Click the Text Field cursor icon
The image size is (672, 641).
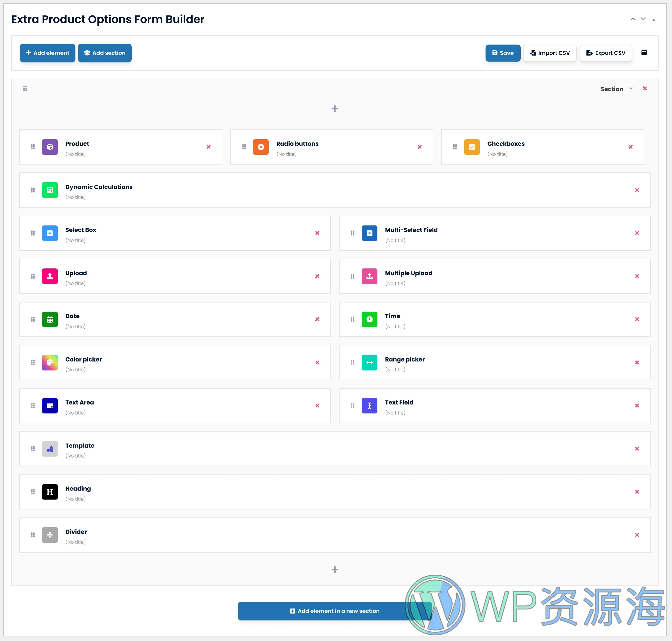coord(369,406)
